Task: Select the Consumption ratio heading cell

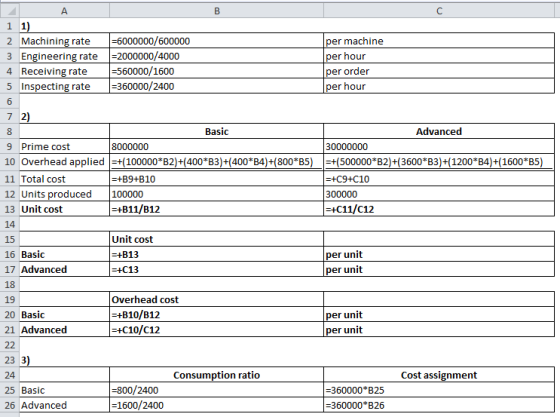Action: [x=216, y=375]
